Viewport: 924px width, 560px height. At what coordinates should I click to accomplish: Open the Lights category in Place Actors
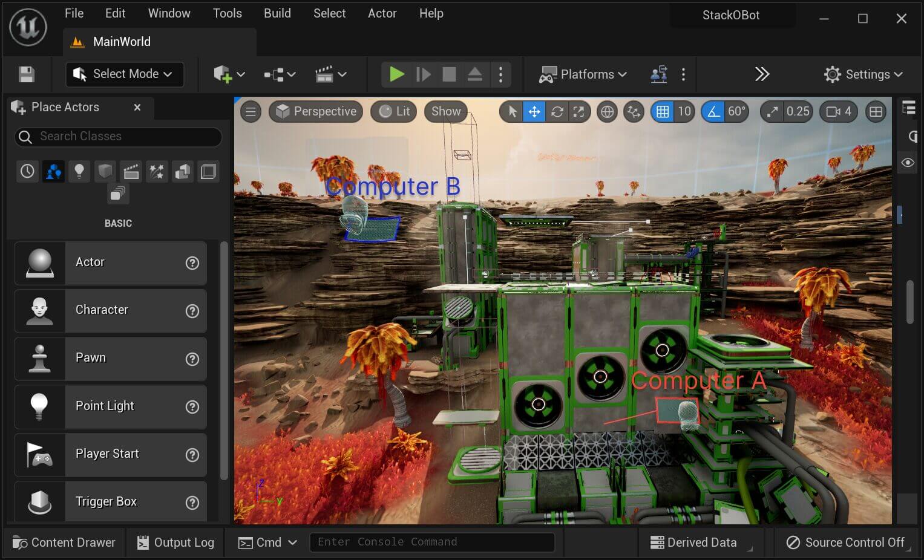click(x=79, y=171)
